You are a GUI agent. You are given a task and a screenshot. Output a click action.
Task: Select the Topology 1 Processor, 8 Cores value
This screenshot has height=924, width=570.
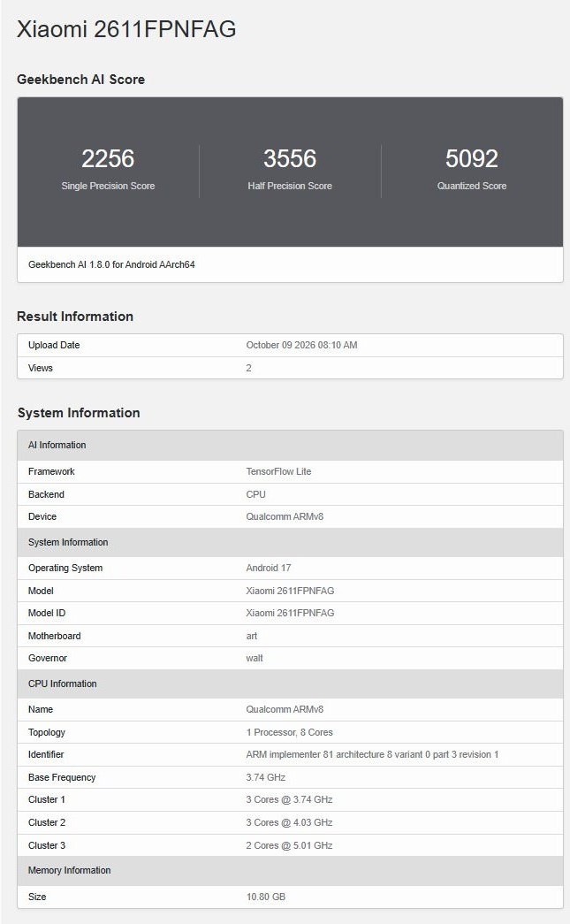(x=289, y=732)
